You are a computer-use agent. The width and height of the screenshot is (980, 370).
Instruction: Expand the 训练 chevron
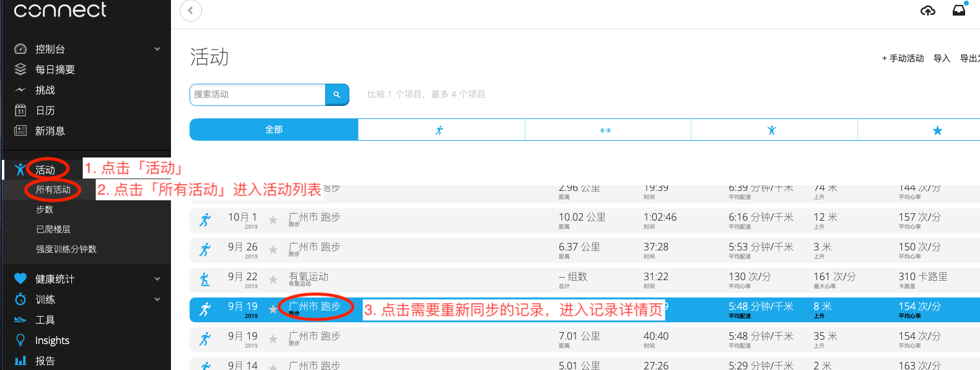click(x=157, y=299)
